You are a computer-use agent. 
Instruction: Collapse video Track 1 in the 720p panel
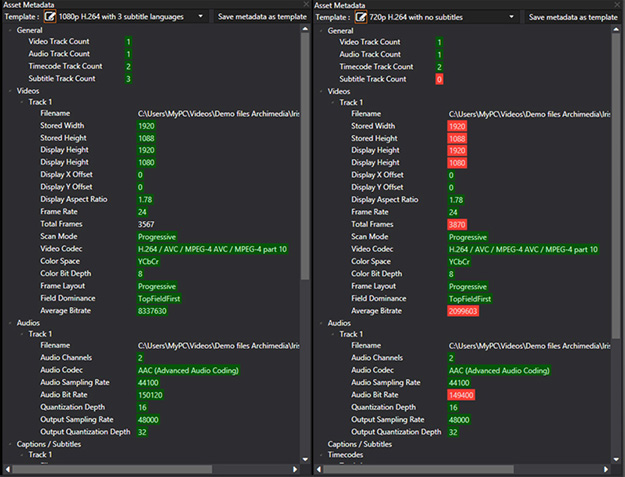tap(331, 102)
